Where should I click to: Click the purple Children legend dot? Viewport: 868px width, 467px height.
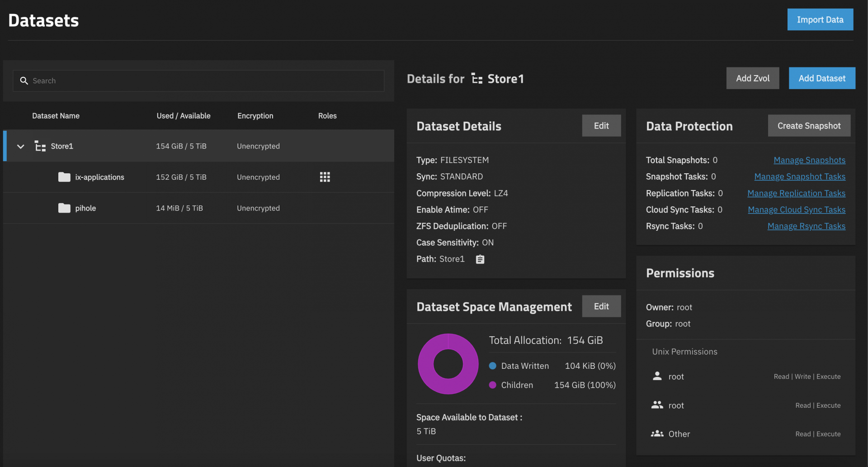point(493,385)
